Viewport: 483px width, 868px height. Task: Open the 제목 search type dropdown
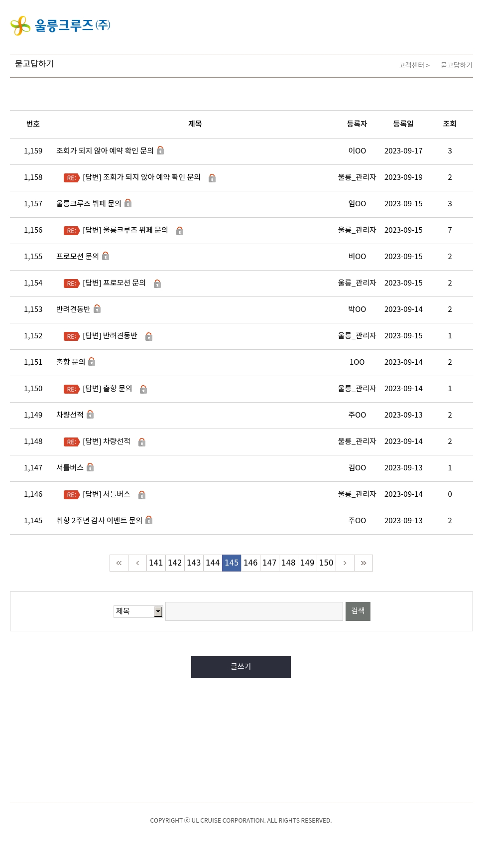point(138,611)
